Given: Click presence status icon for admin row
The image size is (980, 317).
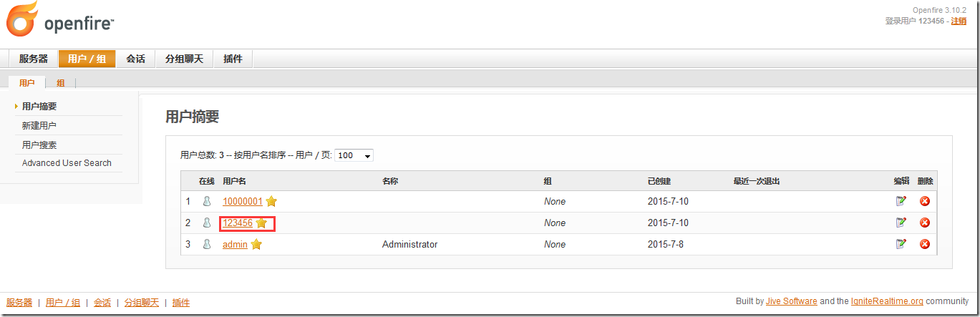Looking at the screenshot, I should coord(207,244).
